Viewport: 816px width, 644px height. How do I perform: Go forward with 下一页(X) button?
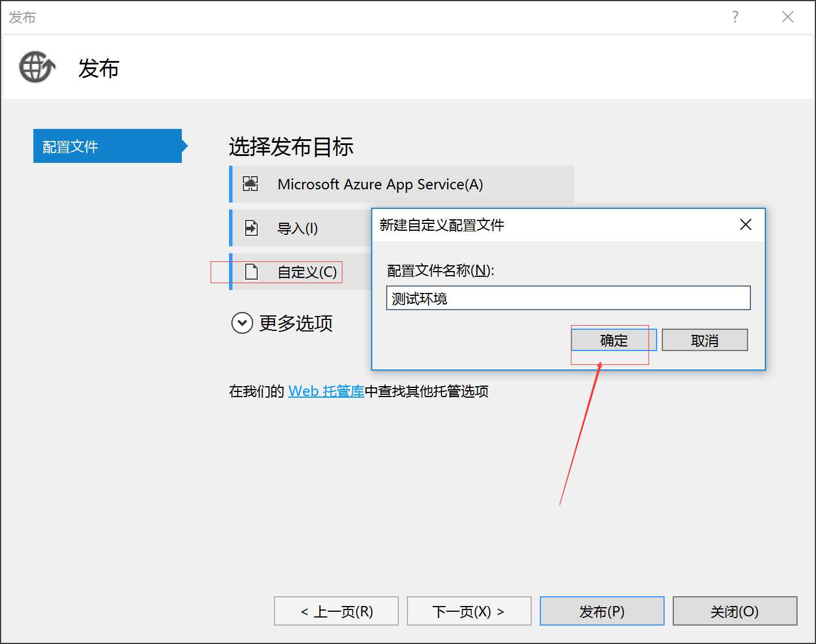pyautogui.click(x=469, y=611)
